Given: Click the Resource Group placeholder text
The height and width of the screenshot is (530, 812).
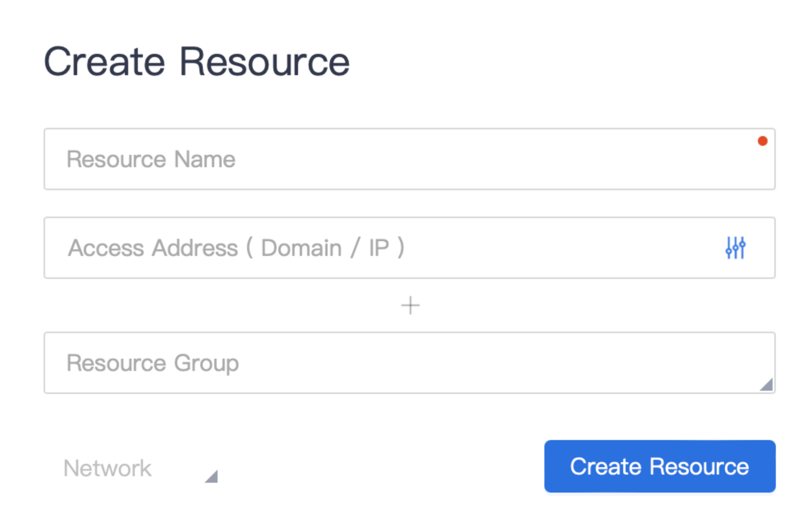Looking at the screenshot, I should click(x=153, y=363).
